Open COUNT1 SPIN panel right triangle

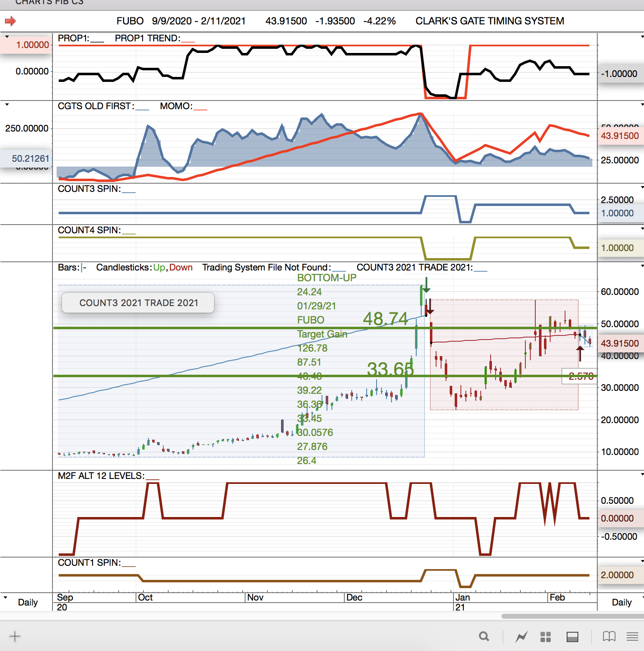pos(642,561)
